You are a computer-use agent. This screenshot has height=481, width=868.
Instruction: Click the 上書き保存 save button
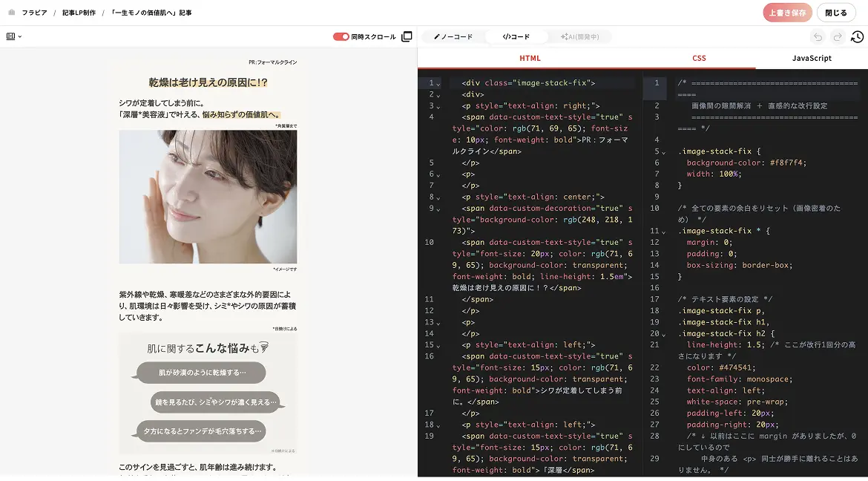coord(787,12)
